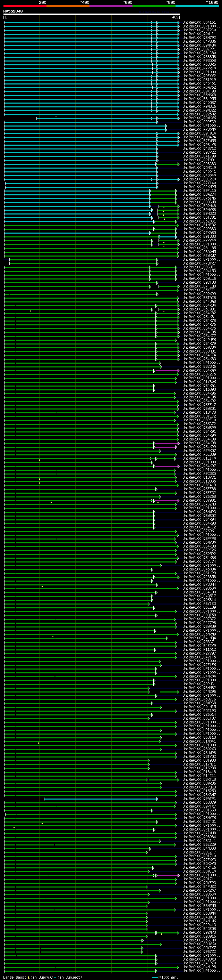The image size is (222, 980).
Task: Click the white query sequence bar
Action: pos(92,15)
